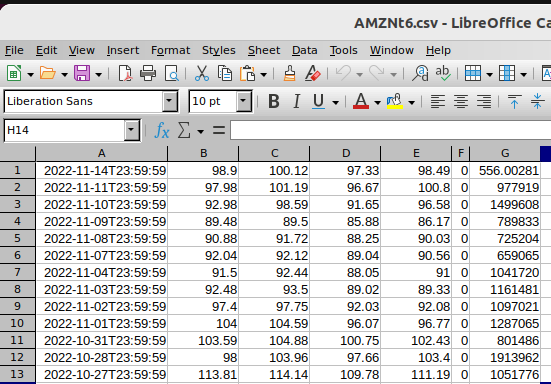
Task: Open the New document dropdown arrow
Action: [31, 74]
